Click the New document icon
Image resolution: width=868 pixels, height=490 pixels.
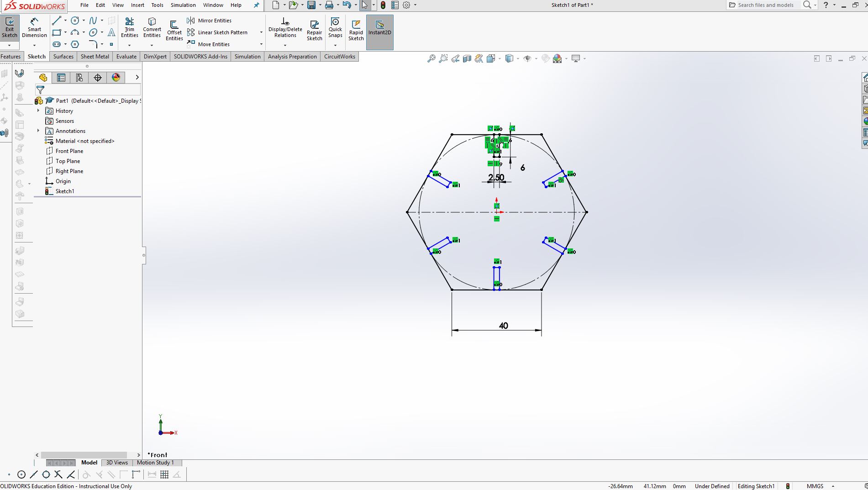point(275,5)
